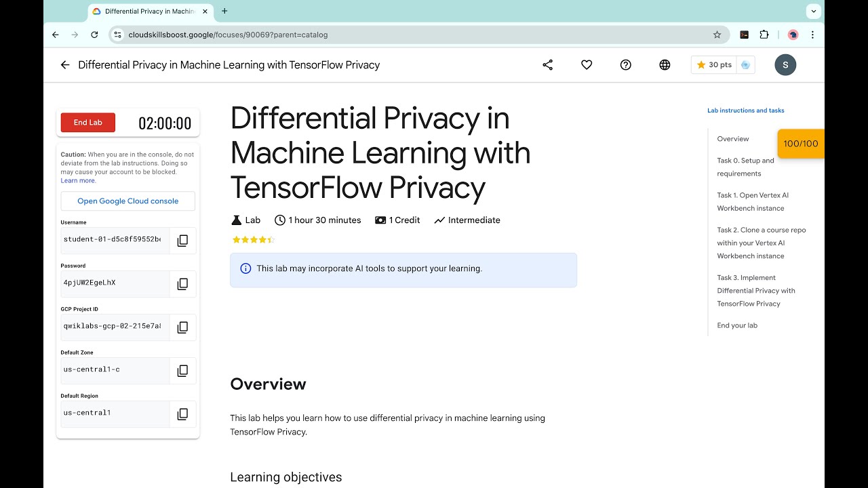Open the browser extensions puzzle icon

(x=764, y=35)
